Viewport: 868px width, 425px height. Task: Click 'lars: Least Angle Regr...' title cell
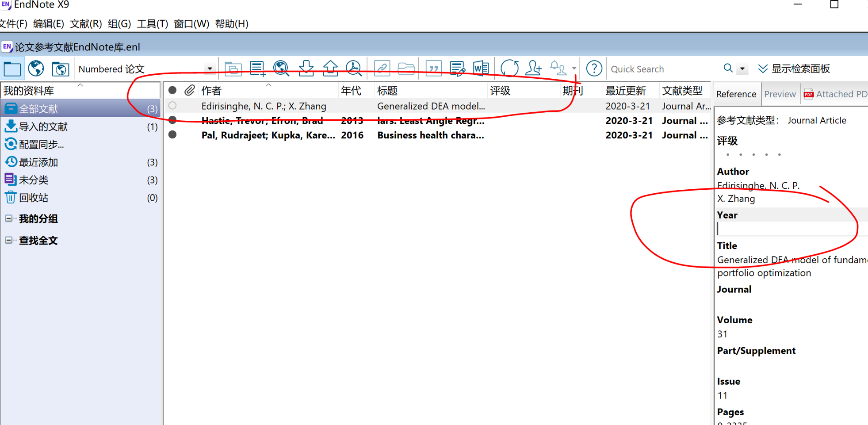tap(431, 121)
